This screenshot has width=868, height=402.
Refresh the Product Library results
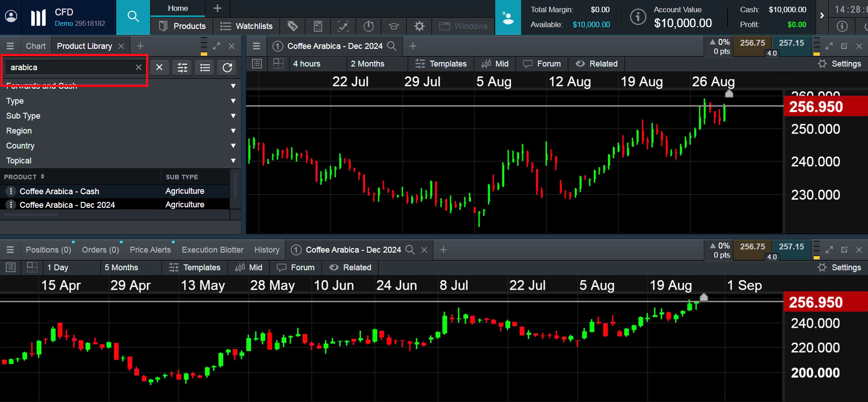tap(227, 67)
